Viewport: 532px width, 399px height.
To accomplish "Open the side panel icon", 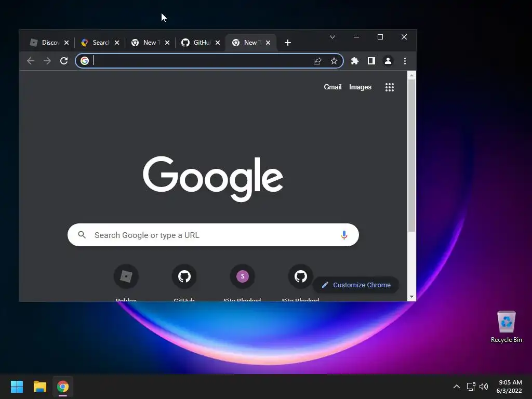I will tap(371, 61).
